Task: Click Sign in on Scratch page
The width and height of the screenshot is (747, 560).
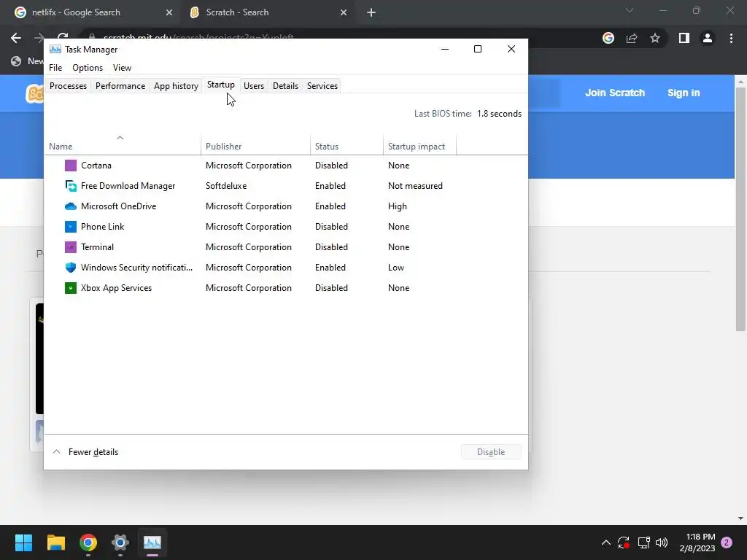Action: point(684,93)
